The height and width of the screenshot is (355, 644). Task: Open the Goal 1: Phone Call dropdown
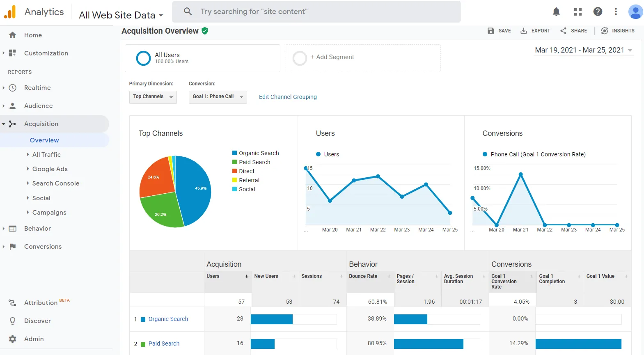pyautogui.click(x=218, y=97)
